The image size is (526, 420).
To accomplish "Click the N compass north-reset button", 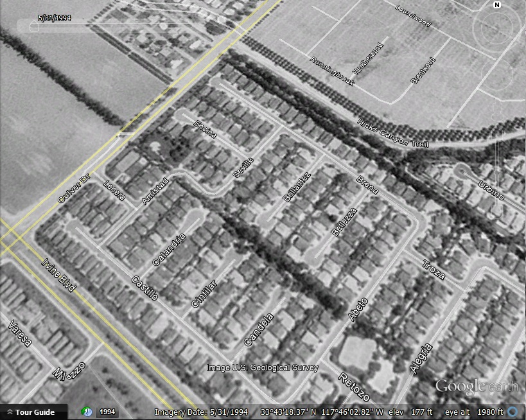I will click(x=496, y=5).
